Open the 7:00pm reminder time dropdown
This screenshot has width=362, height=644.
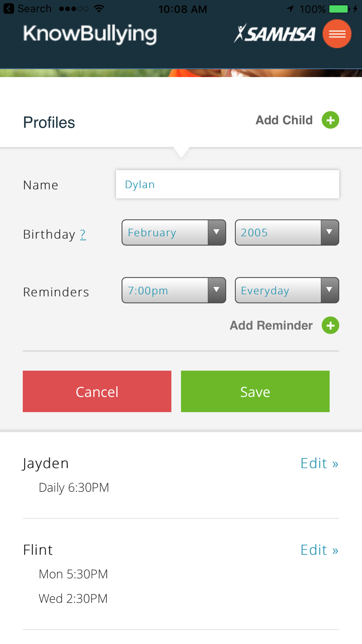(x=174, y=290)
